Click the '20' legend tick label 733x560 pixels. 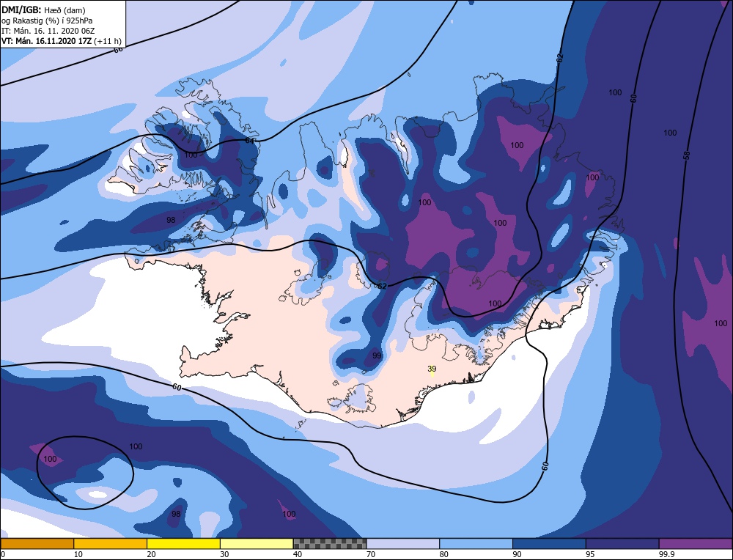click(151, 554)
